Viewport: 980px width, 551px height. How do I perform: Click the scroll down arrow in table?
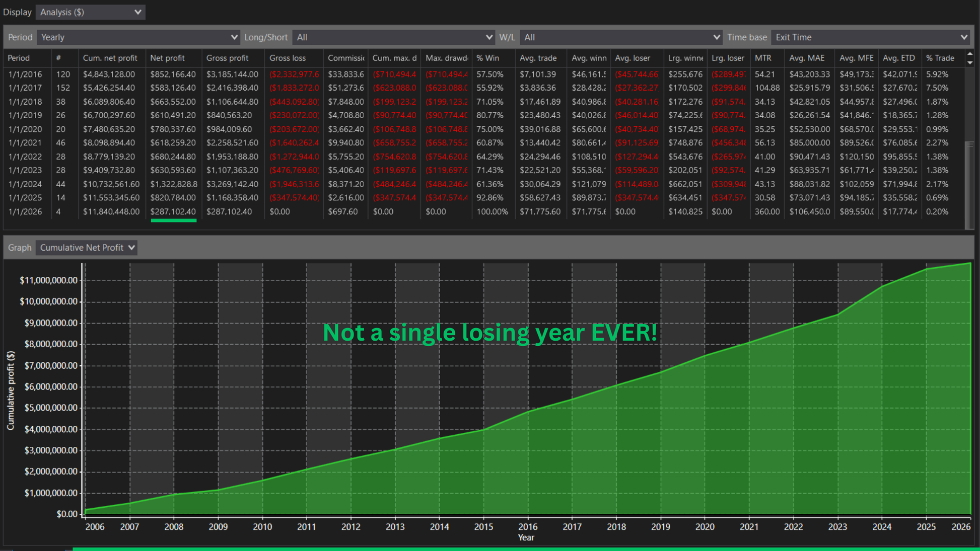(x=970, y=62)
